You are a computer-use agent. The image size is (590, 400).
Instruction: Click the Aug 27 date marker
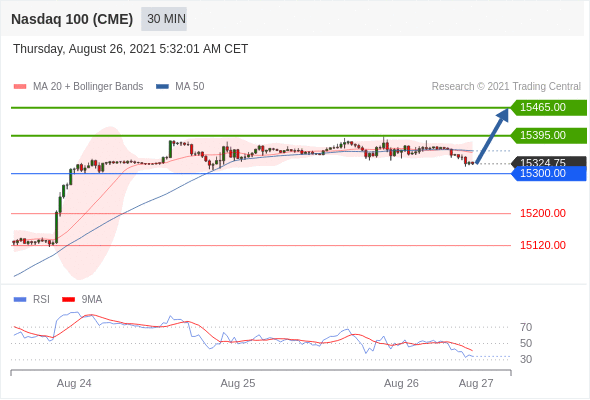[476, 383]
